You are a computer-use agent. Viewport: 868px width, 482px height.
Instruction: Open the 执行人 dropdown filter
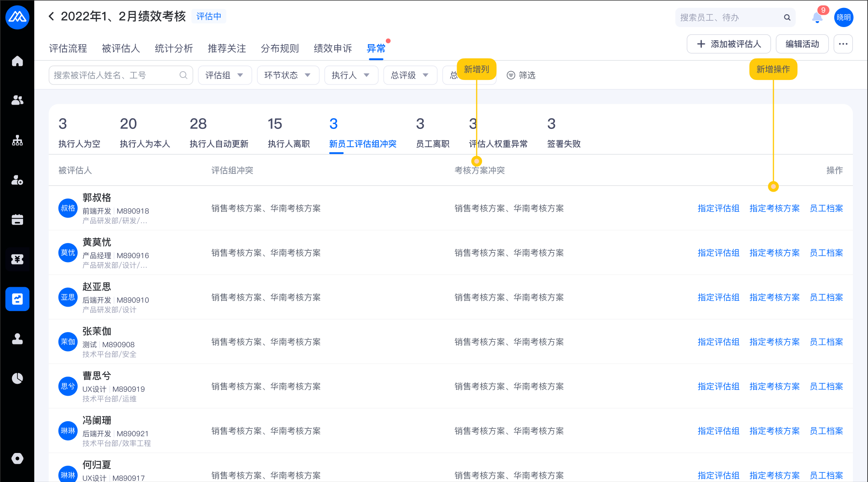coord(351,75)
